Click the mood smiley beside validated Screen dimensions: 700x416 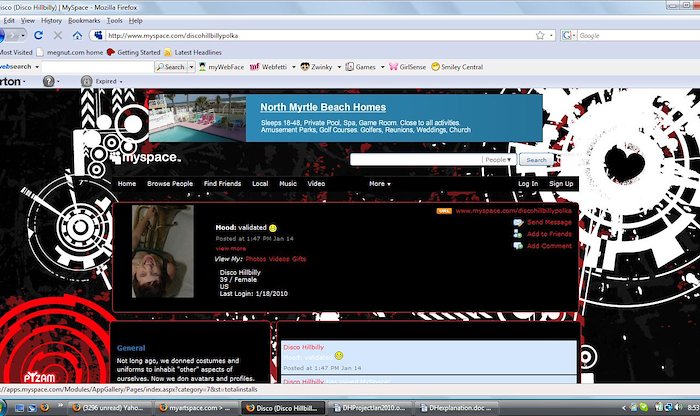(273, 228)
